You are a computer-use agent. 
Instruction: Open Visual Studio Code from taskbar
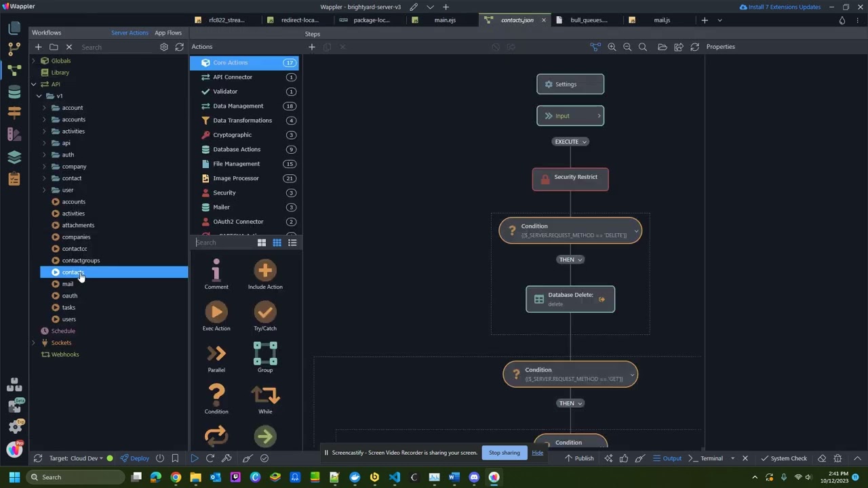395,477
